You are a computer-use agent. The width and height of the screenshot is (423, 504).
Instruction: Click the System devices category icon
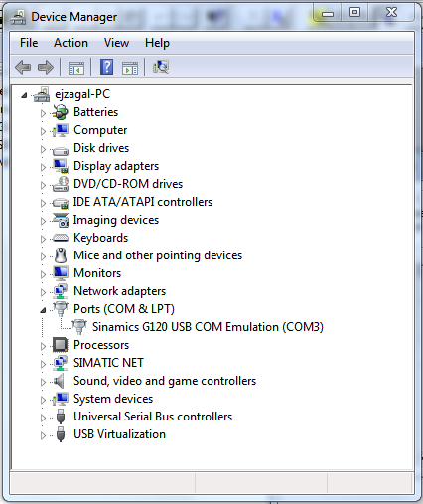(61, 399)
